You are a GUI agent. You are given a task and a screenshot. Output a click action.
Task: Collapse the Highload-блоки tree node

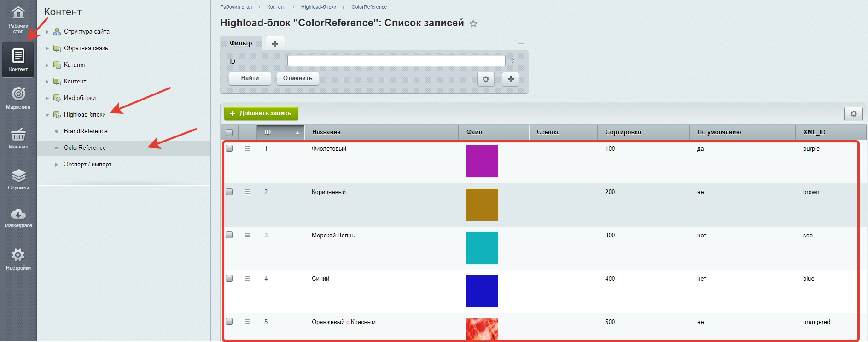pos(47,115)
